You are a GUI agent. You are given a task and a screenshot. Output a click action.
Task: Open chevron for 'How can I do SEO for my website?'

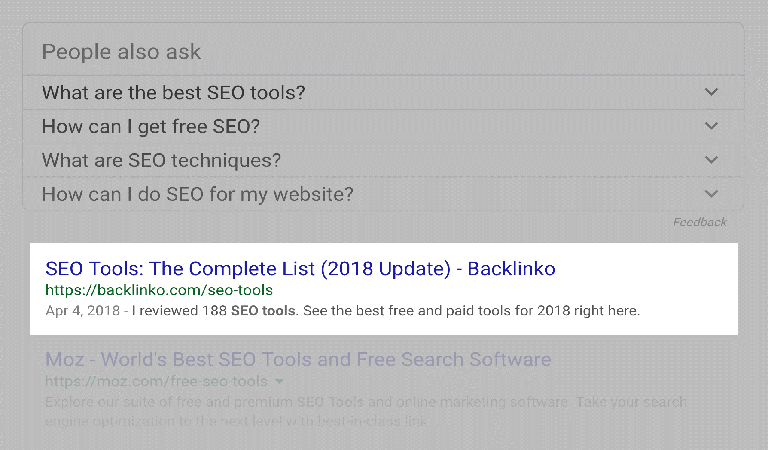point(711,194)
